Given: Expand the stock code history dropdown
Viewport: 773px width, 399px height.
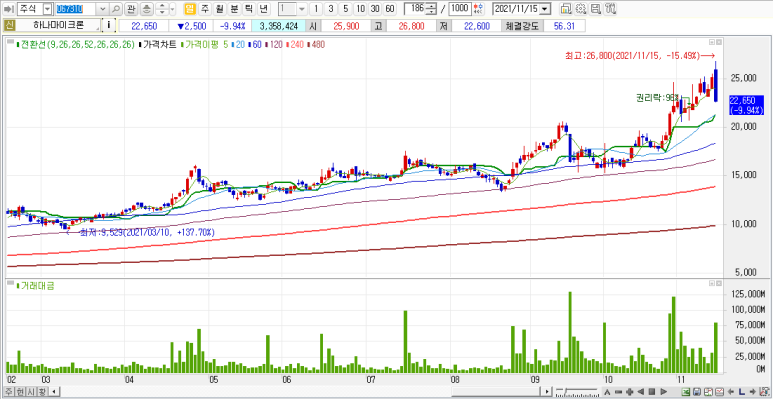Looking at the screenshot, I should click(x=102, y=9).
